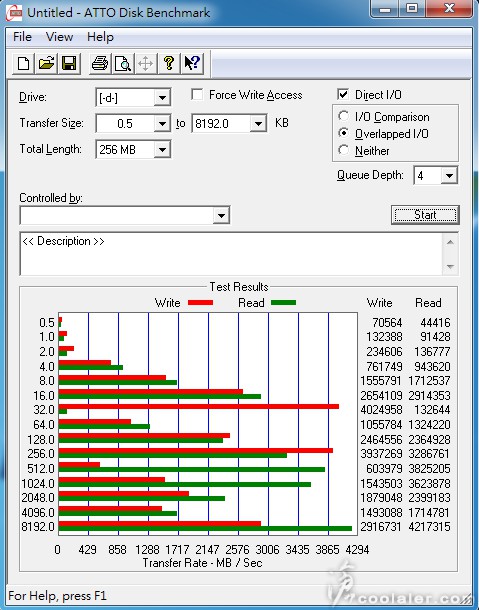Click the read value 4217315
This screenshot has width=479, height=610.
pos(429,527)
